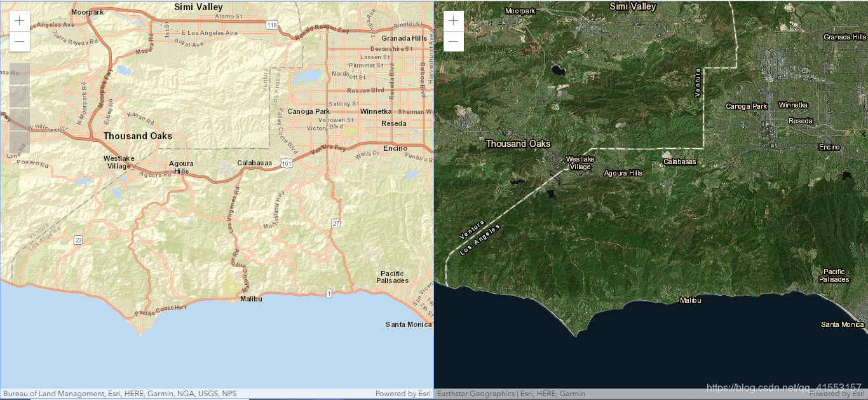Click Reseda label on satellite map
868x400 pixels.
click(x=801, y=121)
